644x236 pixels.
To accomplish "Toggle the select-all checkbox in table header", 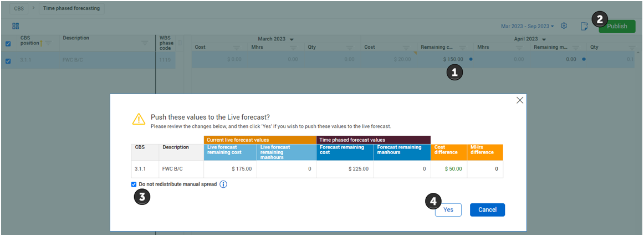I will pyautogui.click(x=8, y=44).
